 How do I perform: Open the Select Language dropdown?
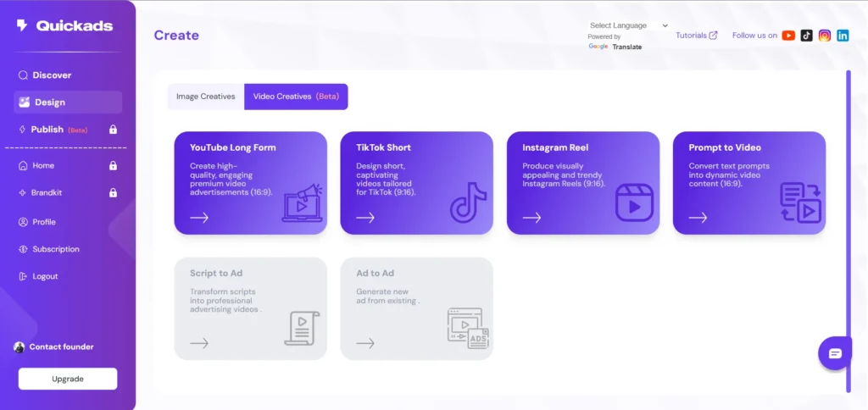[629, 25]
